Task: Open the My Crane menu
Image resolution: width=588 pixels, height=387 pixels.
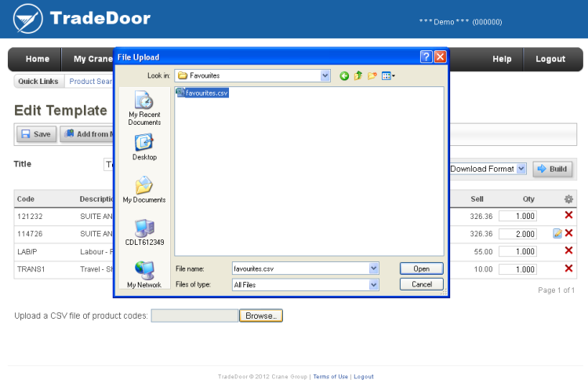Action: point(93,60)
